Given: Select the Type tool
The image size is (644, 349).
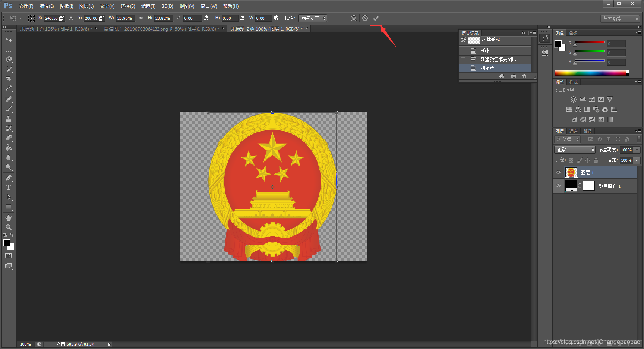Looking at the screenshot, I should (x=9, y=188).
